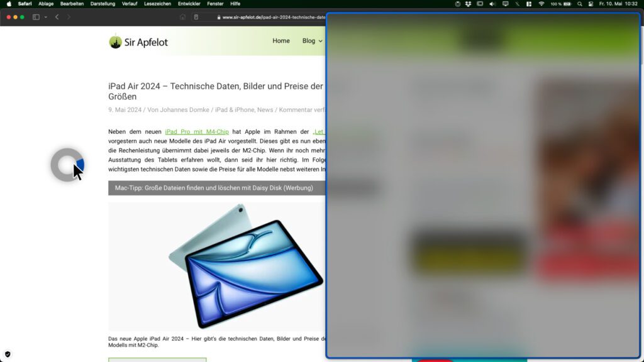Click the home icon in toolbar
The image size is (644, 362).
(183, 17)
